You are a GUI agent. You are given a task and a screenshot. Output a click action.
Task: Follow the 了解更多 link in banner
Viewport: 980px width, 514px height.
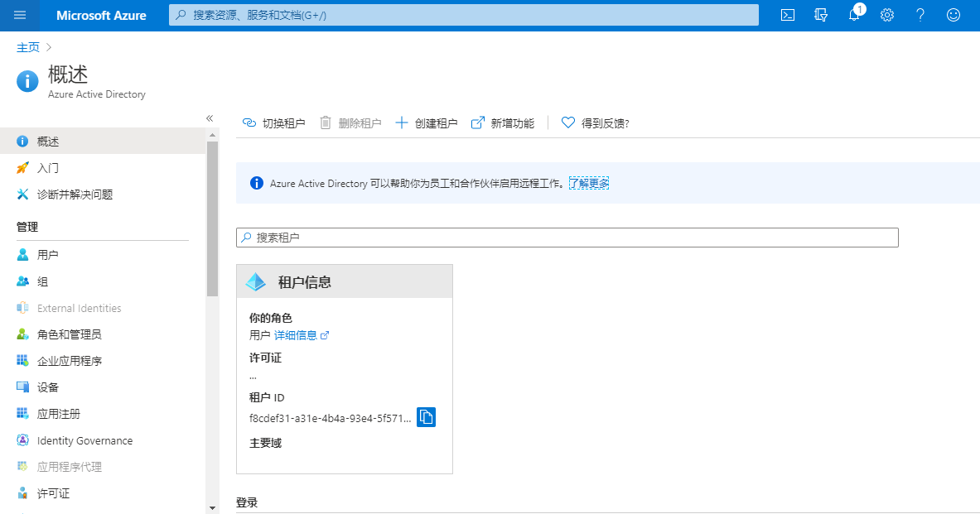[589, 183]
